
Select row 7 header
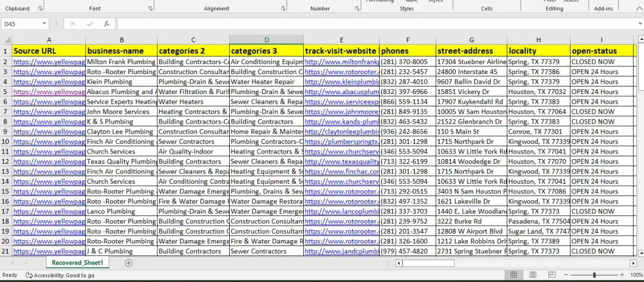coord(6,112)
